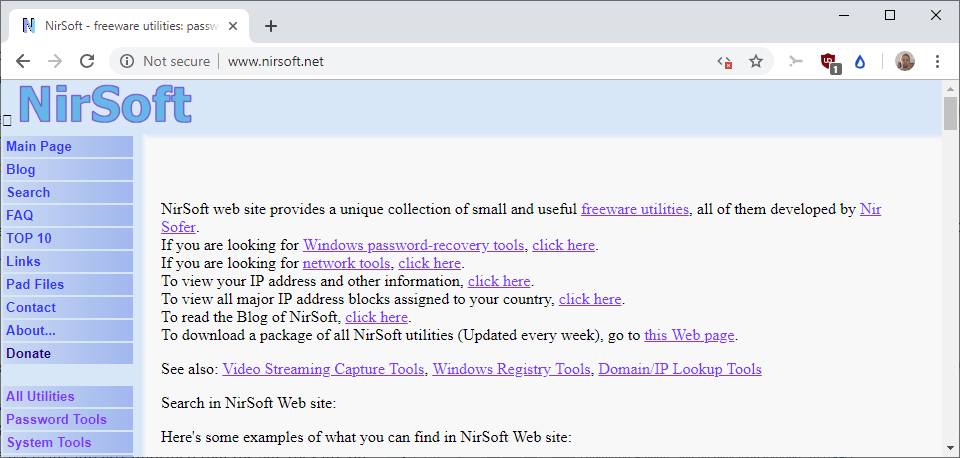The width and height of the screenshot is (960, 458).
Task: Open All Utilities in the sidebar
Action: tap(67, 396)
